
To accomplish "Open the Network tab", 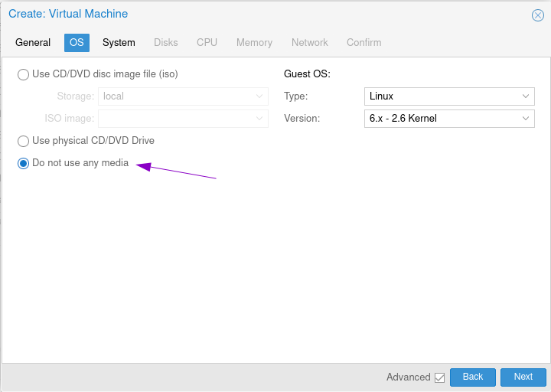I will 309,43.
